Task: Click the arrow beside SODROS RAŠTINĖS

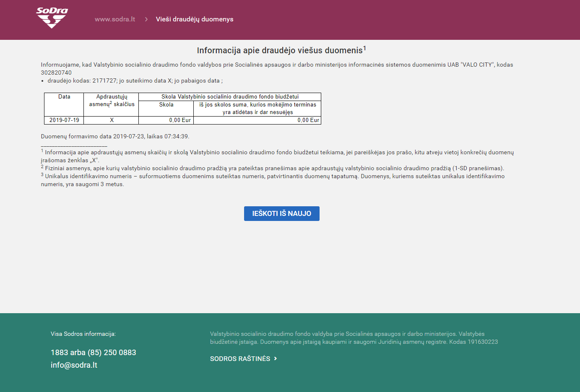Action: click(x=276, y=358)
